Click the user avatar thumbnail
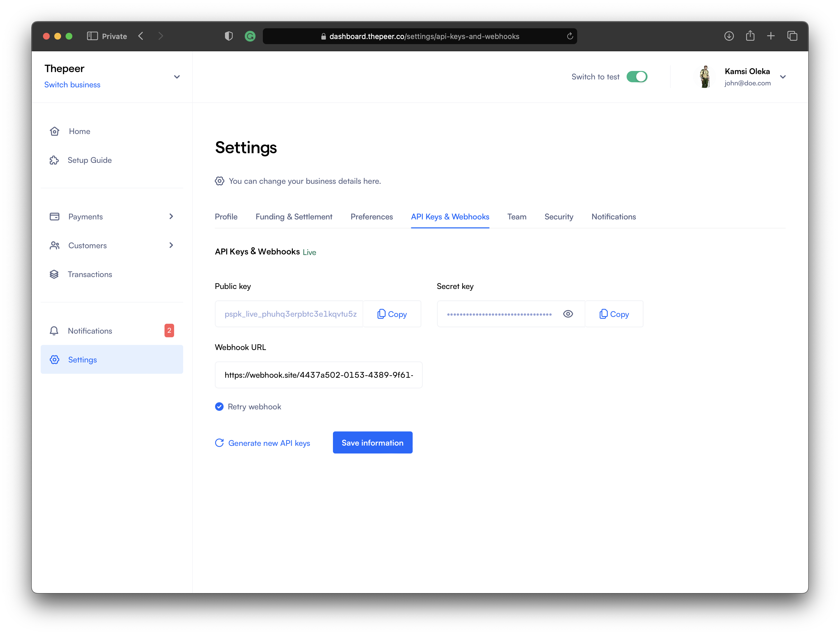This screenshot has height=635, width=840. click(x=705, y=77)
